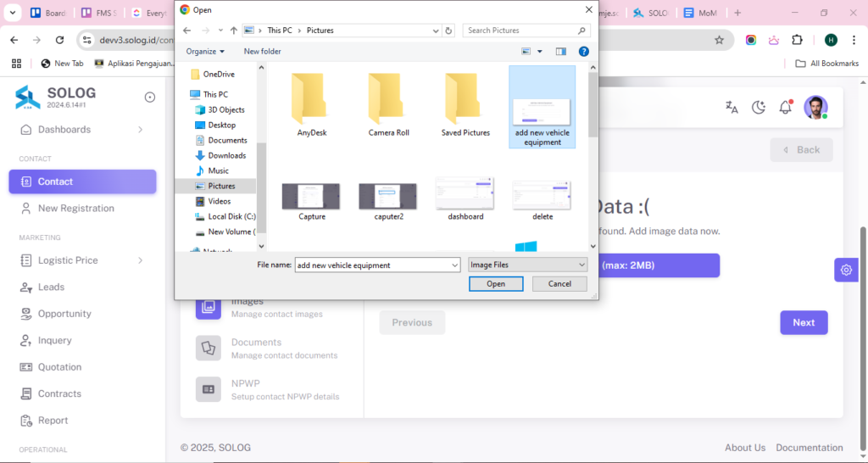Click the Previous button
Viewport: 868px width, 463px height.
click(x=412, y=322)
